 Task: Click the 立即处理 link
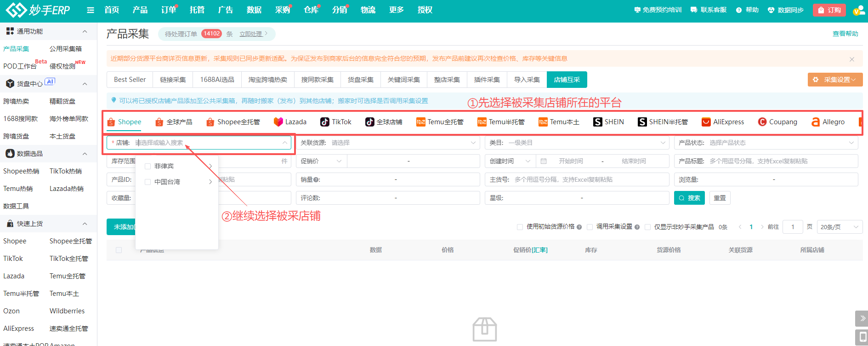pos(251,34)
